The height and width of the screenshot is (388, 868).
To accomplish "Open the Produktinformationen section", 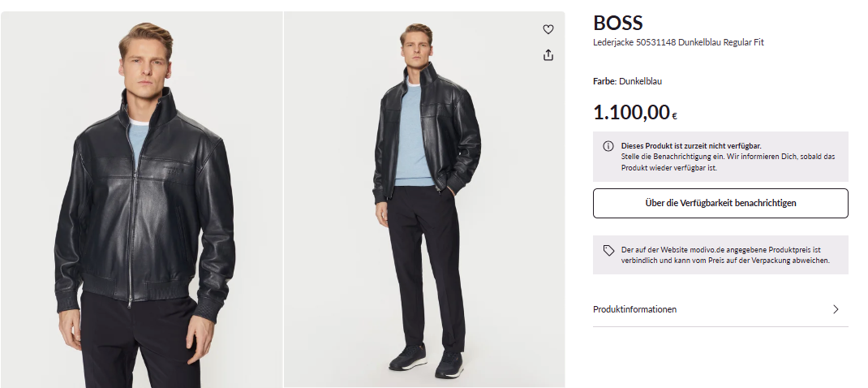I will (720, 309).
